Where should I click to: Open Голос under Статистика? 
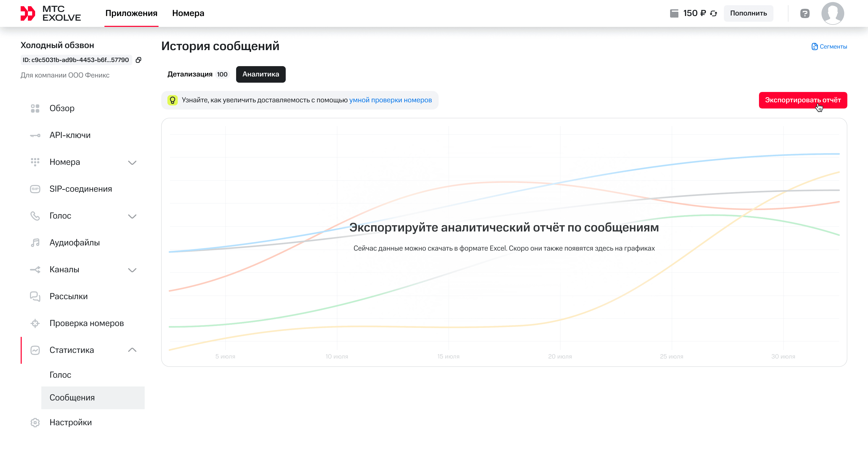pyautogui.click(x=60, y=375)
